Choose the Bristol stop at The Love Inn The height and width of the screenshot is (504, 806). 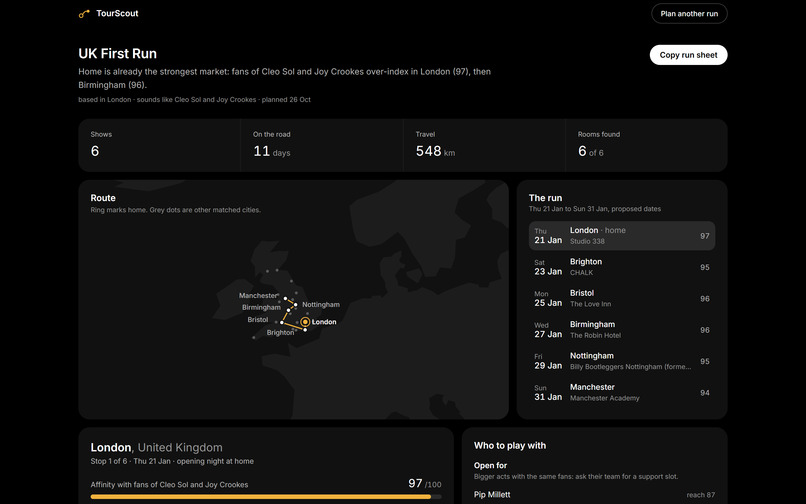621,298
